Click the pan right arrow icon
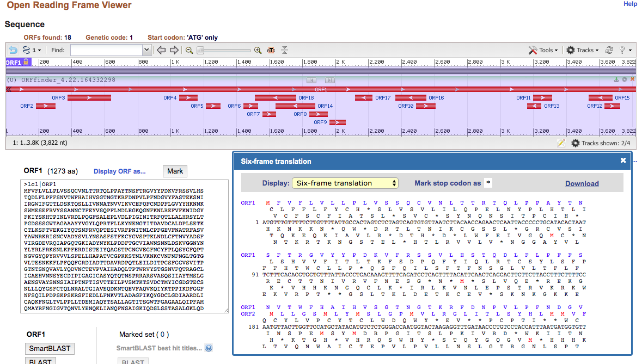This screenshot has height=364, width=642. point(174,50)
